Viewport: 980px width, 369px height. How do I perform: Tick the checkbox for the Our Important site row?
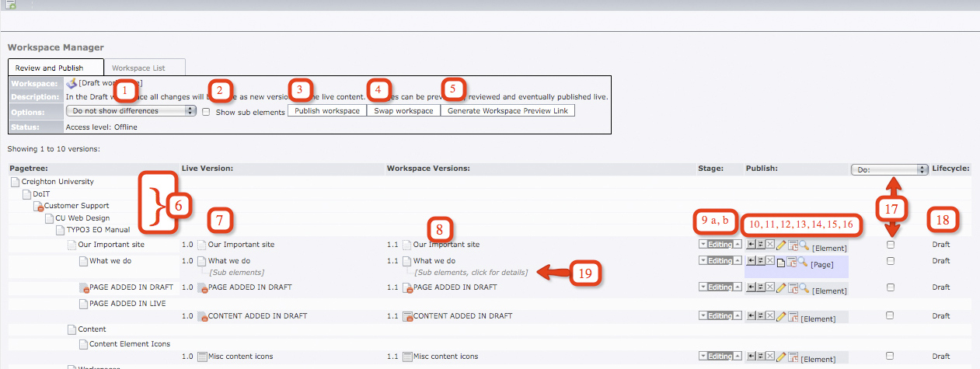tap(891, 245)
